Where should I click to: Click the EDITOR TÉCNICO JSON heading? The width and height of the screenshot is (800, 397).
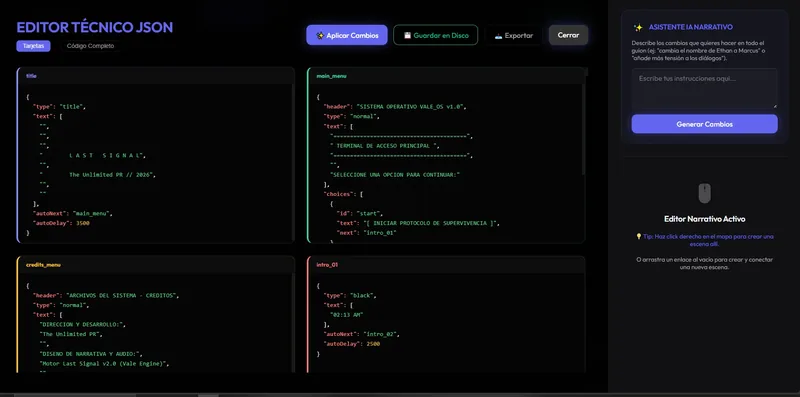pyautogui.click(x=95, y=27)
